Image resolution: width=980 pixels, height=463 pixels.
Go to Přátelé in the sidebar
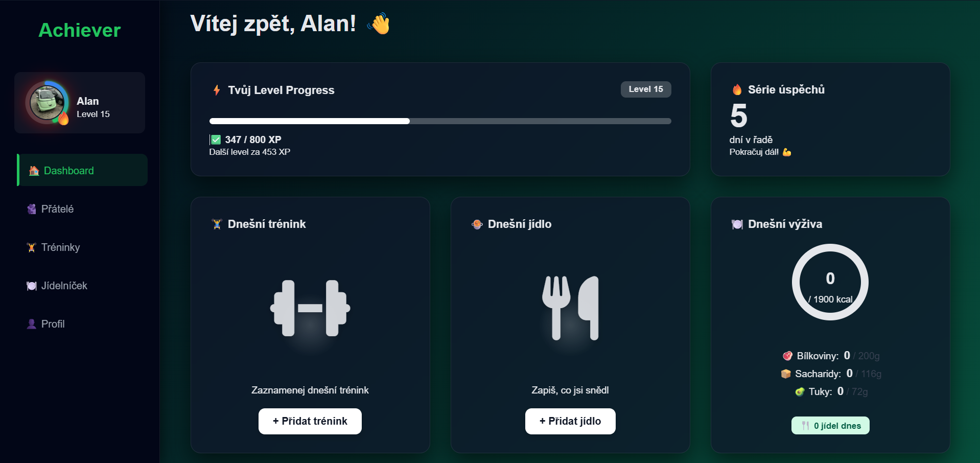click(57, 209)
